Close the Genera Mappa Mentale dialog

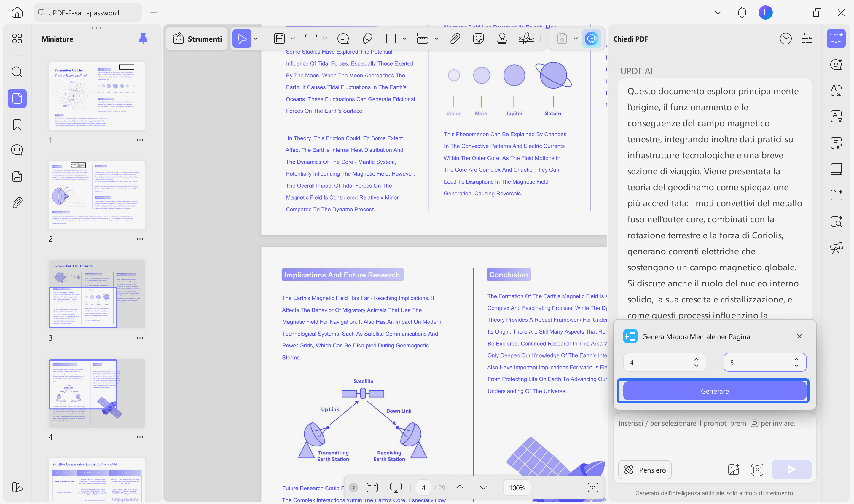coord(799,336)
